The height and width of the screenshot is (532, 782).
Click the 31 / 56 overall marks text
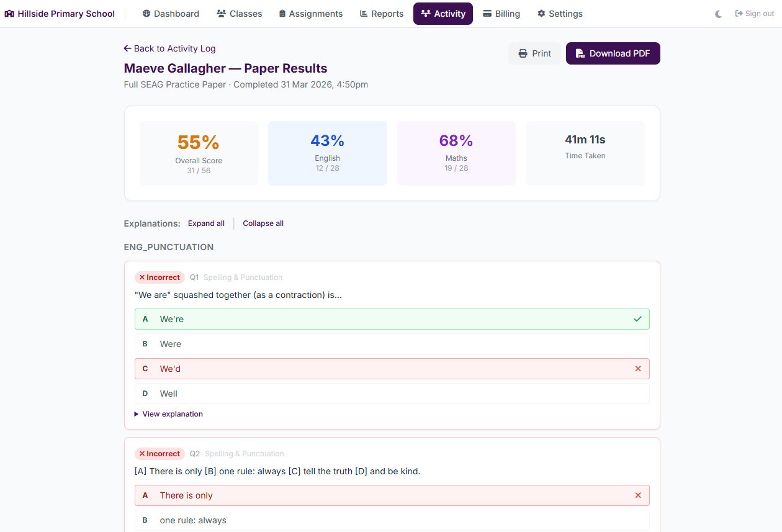point(199,171)
